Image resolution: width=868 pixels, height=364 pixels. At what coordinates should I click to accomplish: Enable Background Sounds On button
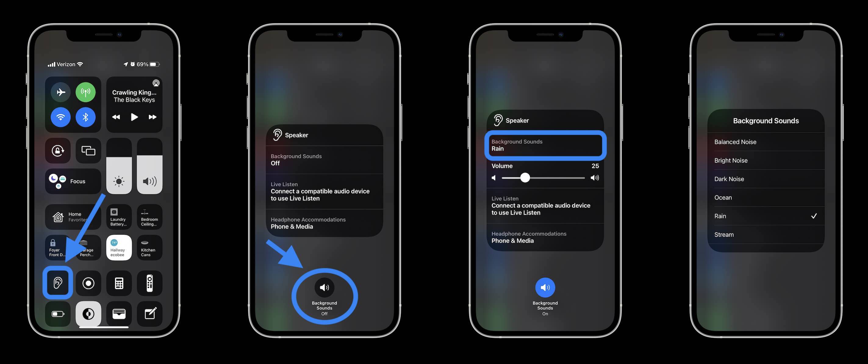click(545, 286)
